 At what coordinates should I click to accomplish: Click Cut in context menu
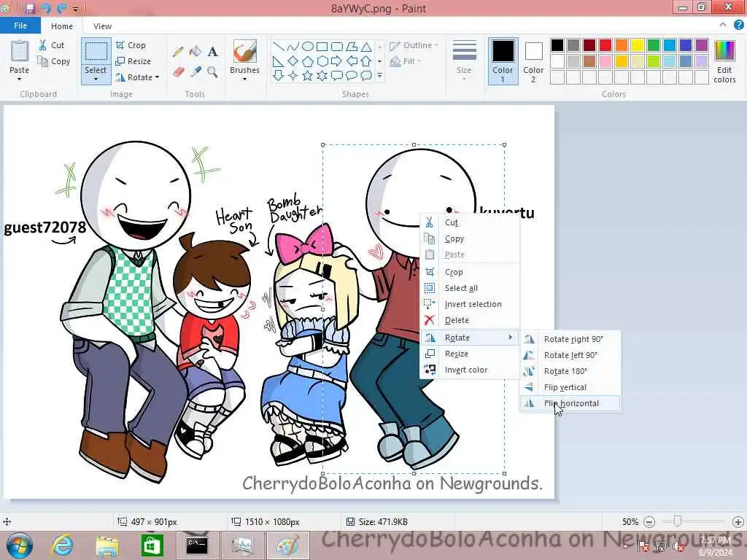coord(470,222)
